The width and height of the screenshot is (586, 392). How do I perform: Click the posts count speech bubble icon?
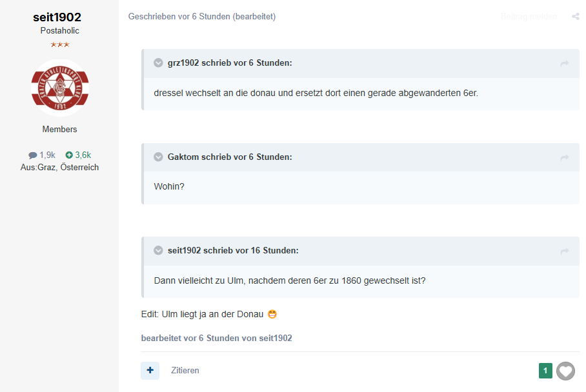33,155
